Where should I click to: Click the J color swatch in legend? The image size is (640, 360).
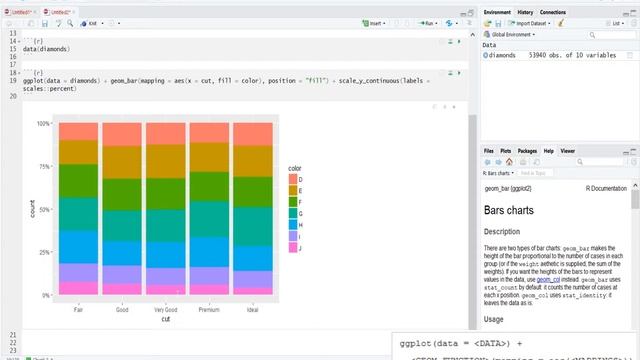(293, 248)
